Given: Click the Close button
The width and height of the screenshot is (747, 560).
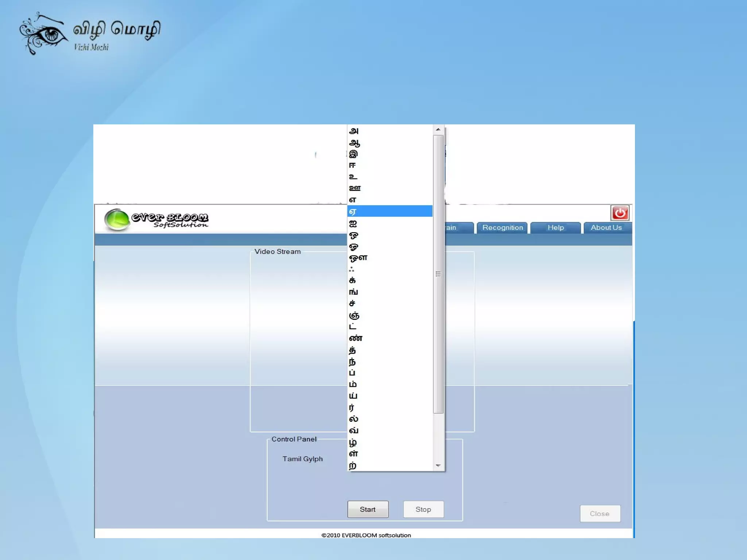Looking at the screenshot, I should [x=600, y=514].
